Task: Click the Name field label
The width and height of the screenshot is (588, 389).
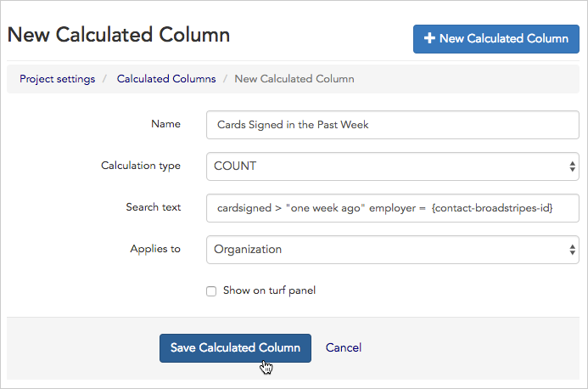Action: 165,124
